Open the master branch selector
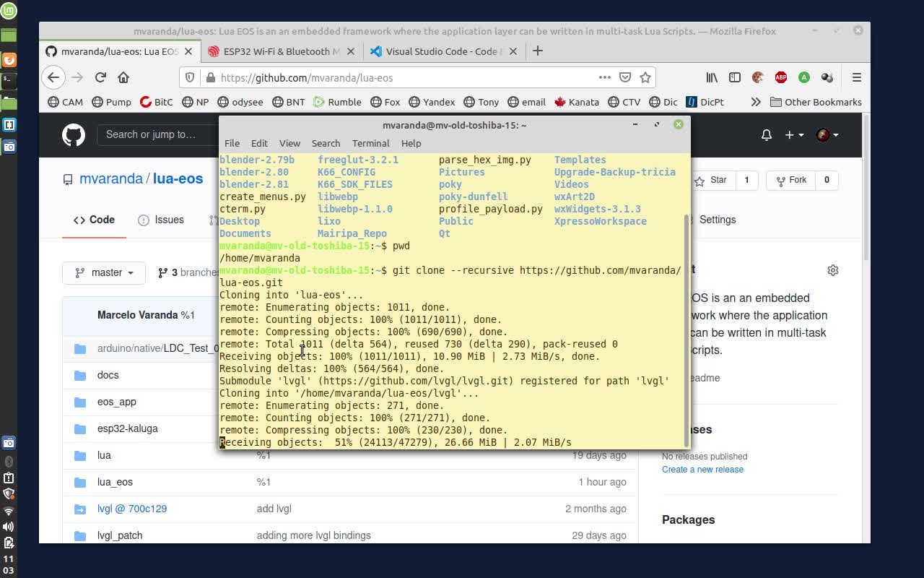 [104, 272]
